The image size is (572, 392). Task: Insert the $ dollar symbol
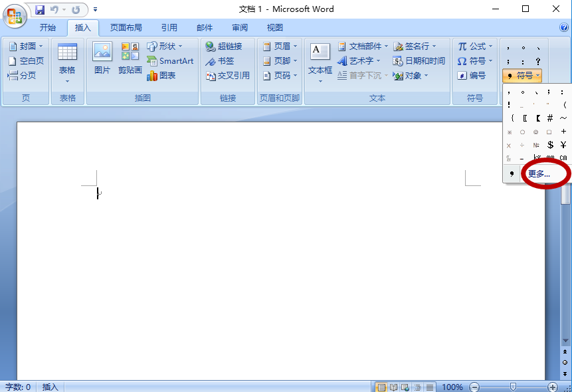tap(550, 145)
